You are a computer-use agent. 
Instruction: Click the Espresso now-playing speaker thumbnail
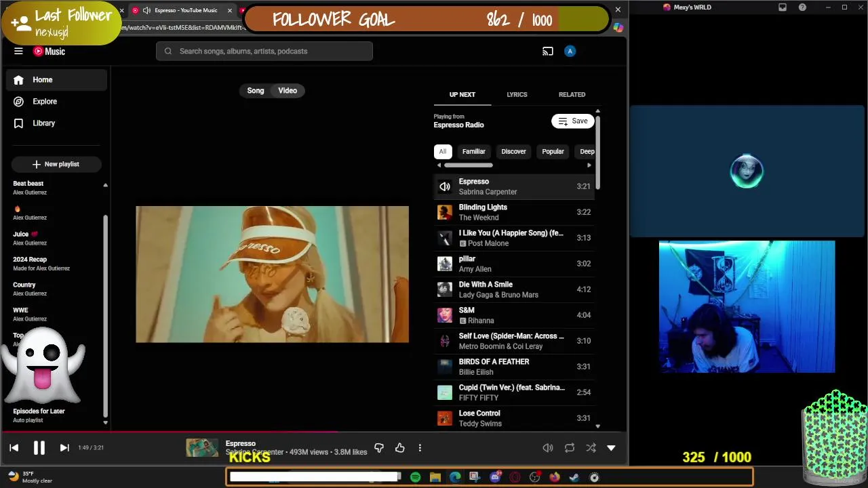tap(445, 186)
